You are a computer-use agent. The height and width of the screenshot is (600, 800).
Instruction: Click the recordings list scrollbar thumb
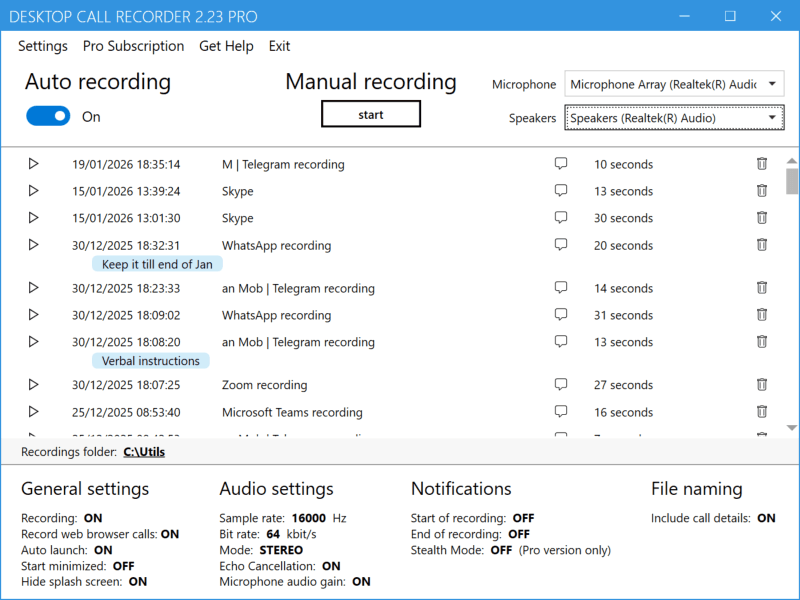tap(791, 182)
